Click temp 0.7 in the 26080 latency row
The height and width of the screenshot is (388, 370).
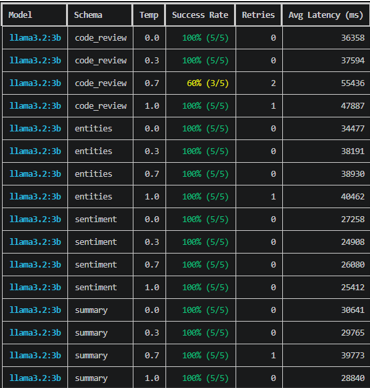pos(152,264)
